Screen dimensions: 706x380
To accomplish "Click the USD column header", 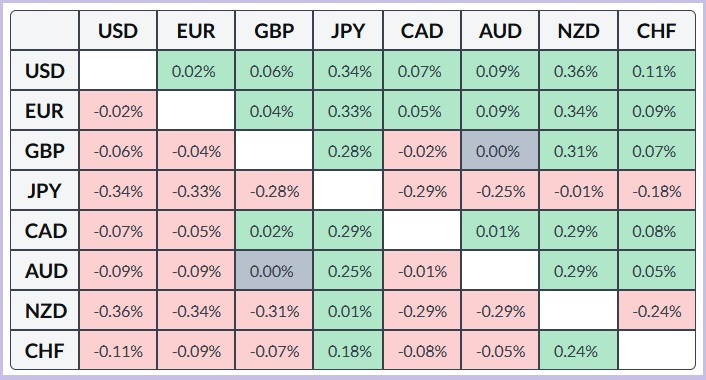I will point(118,30).
